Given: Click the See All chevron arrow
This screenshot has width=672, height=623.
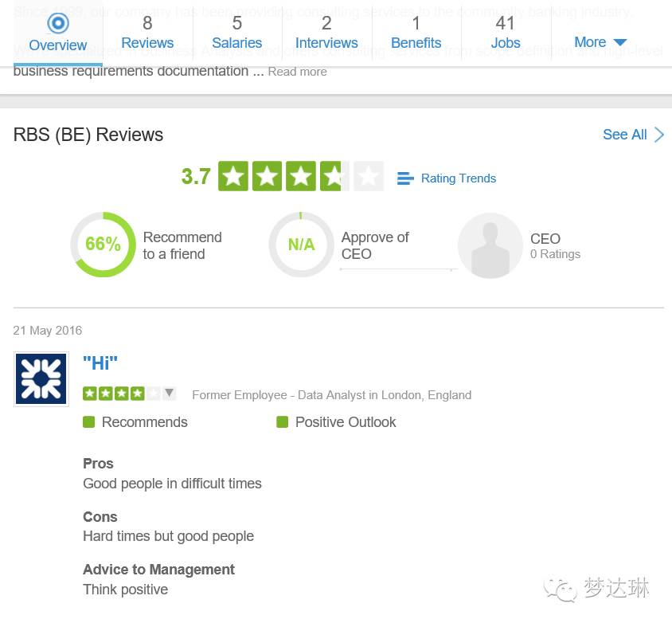Looking at the screenshot, I should 659,135.
